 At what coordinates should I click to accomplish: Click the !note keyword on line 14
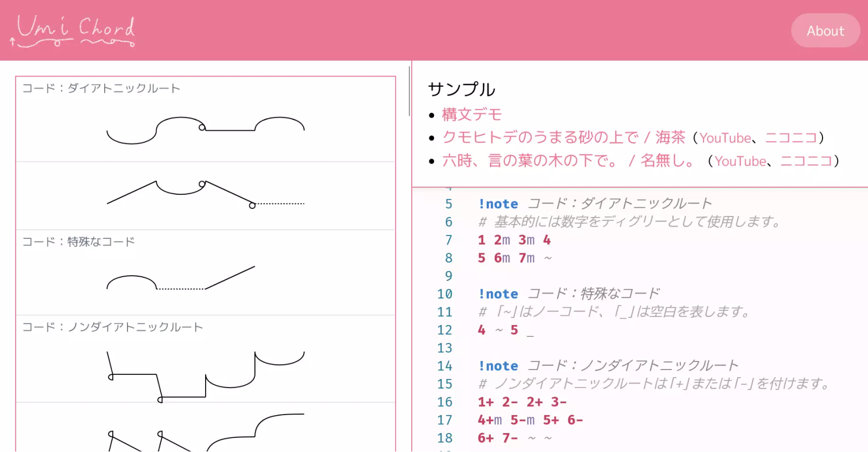tap(497, 366)
